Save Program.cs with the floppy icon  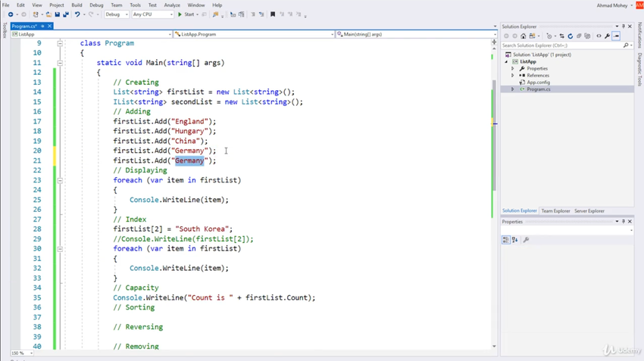pyautogui.click(x=57, y=14)
